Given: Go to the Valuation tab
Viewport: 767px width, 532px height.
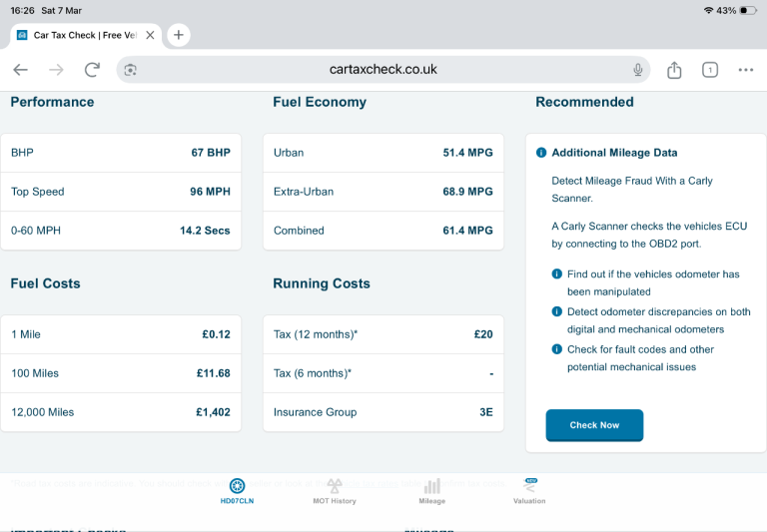Looking at the screenshot, I should point(529,491).
